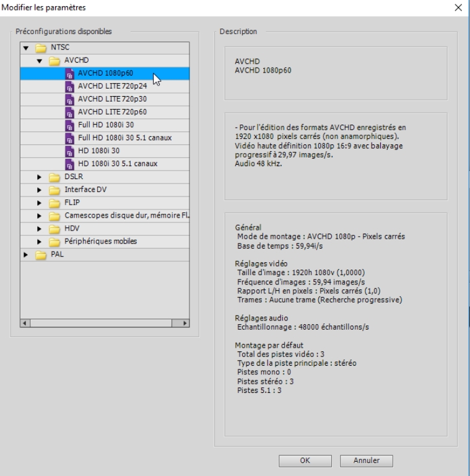Expand the DSLR folder arrow
Viewport: 470px width, 476px height.
[x=39, y=177]
